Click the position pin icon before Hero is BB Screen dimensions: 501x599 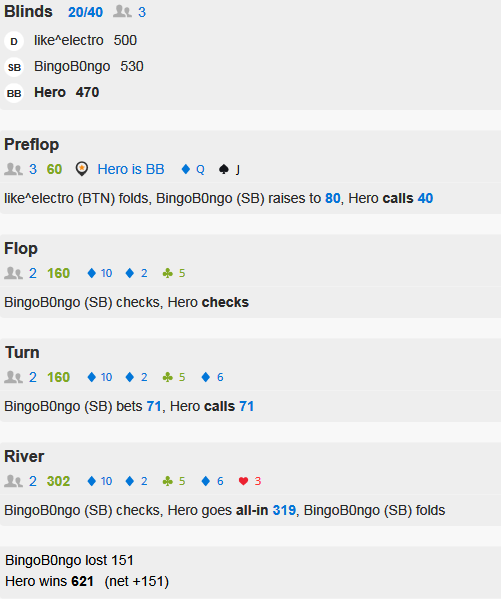tap(82, 169)
